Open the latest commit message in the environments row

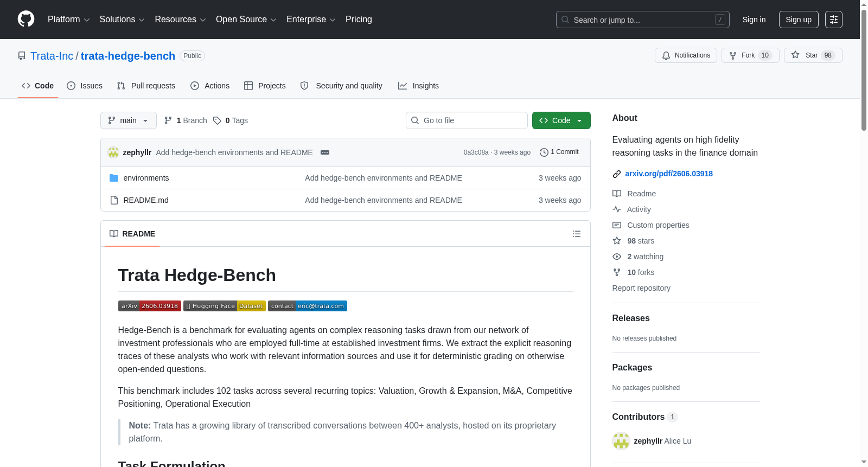(384, 178)
